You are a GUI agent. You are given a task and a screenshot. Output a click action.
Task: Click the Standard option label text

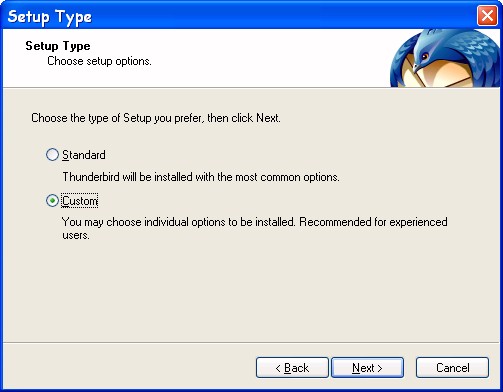click(84, 155)
